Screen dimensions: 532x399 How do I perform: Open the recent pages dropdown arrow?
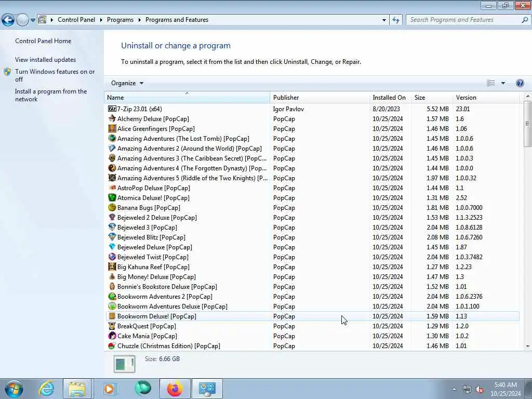pyautogui.click(x=33, y=20)
